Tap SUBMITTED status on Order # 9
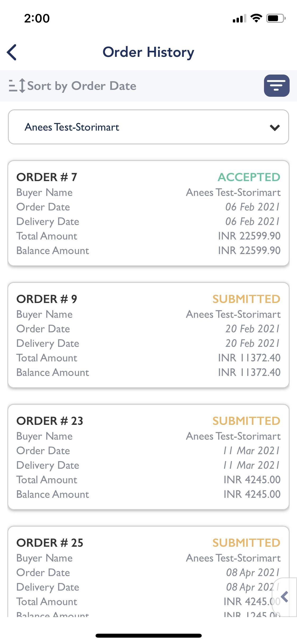297x644 pixels. pyautogui.click(x=246, y=299)
